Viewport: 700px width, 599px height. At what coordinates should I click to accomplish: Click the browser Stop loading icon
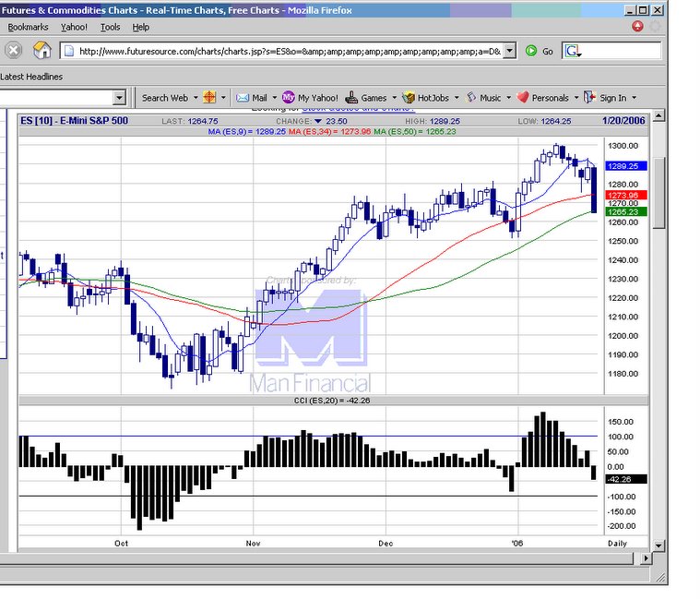tap(14, 50)
